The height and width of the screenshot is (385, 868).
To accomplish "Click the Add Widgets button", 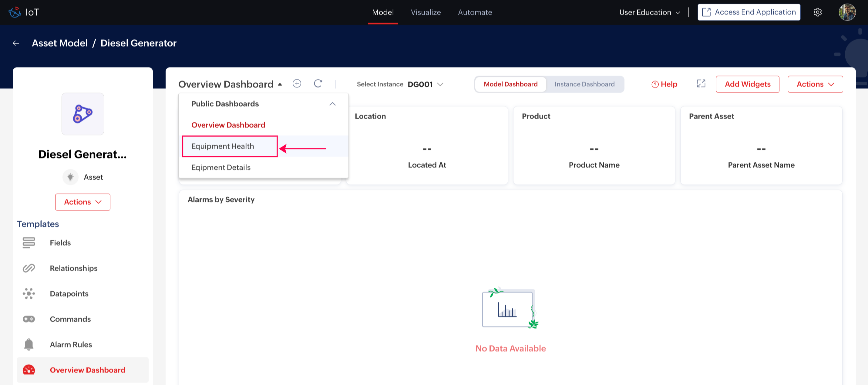I will pos(747,84).
